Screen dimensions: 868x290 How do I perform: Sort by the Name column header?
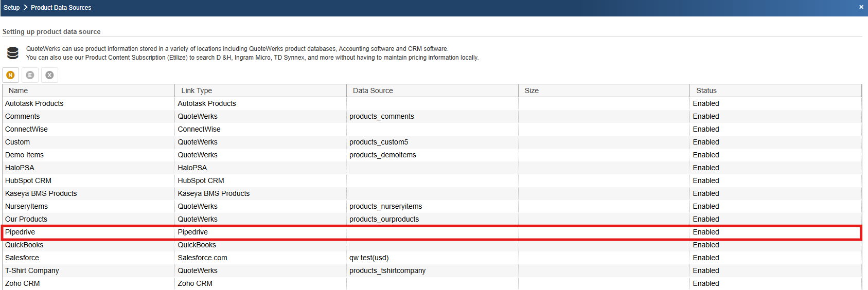point(19,90)
